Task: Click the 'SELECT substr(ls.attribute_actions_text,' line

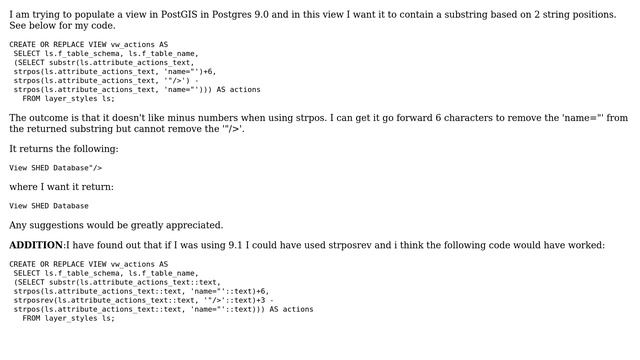Action: click(x=104, y=62)
